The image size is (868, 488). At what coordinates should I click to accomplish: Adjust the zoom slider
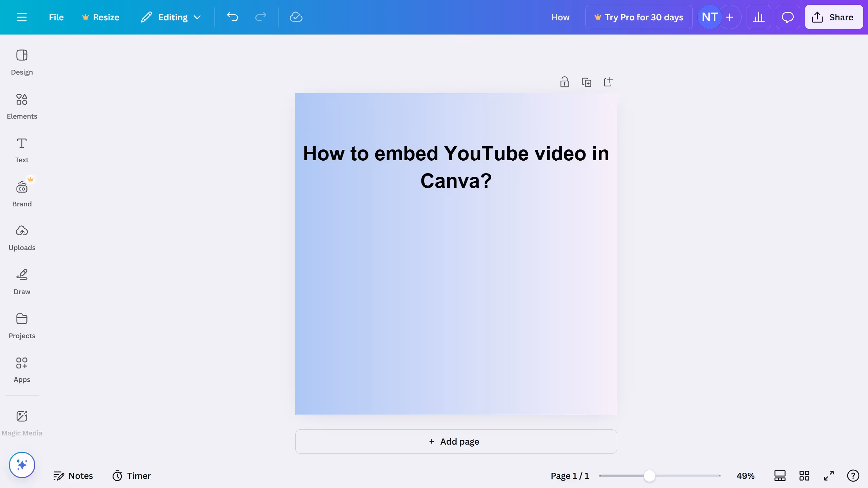point(649,475)
